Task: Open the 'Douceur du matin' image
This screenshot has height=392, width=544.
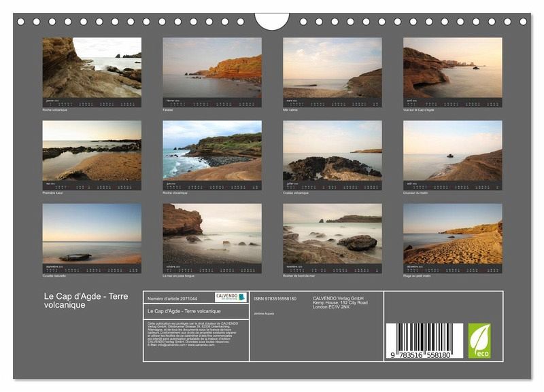Action: tap(453, 150)
